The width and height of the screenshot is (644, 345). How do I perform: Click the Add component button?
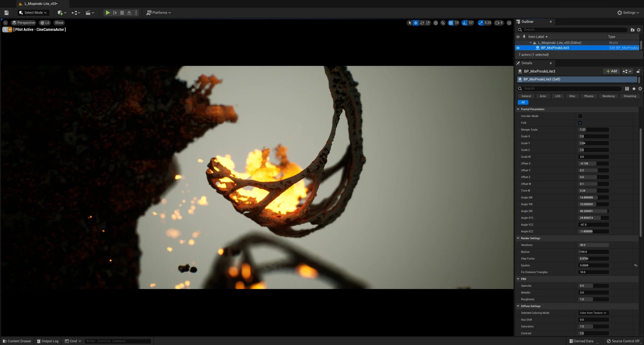tap(612, 71)
